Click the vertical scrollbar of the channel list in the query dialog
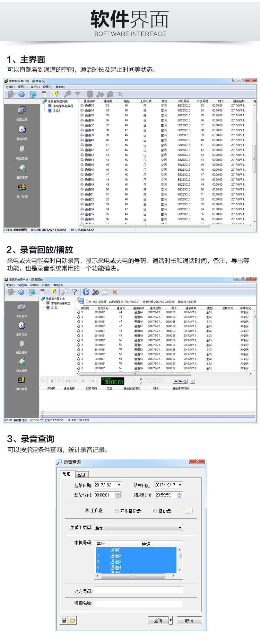The width and height of the screenshot is (260, 644). click(x=180, y=560)
